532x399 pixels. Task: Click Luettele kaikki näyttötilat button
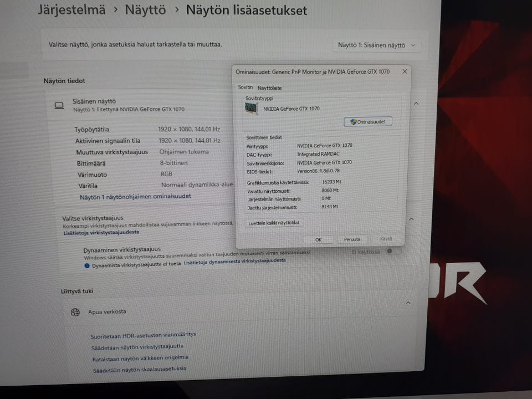pyautogui.click(x=274, y=223)
